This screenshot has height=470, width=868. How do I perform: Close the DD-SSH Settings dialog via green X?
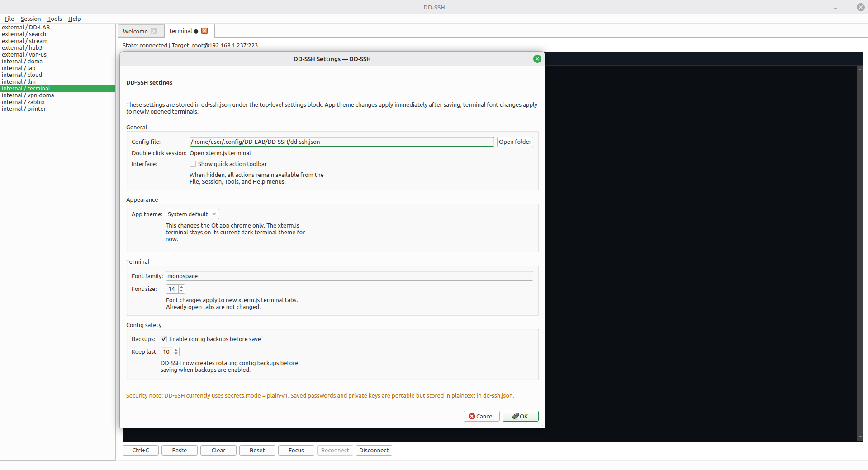(537, 59)
